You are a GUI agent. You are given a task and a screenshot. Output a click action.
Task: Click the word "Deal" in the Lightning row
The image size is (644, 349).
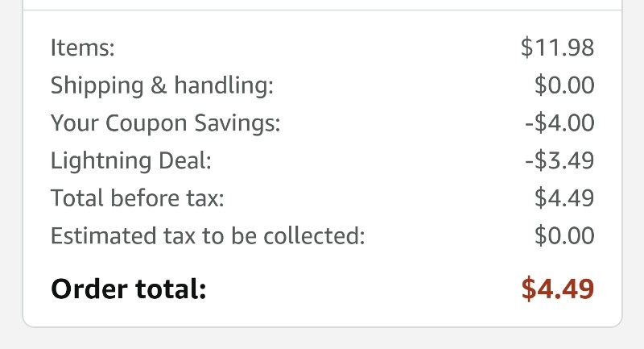(185, 160)
